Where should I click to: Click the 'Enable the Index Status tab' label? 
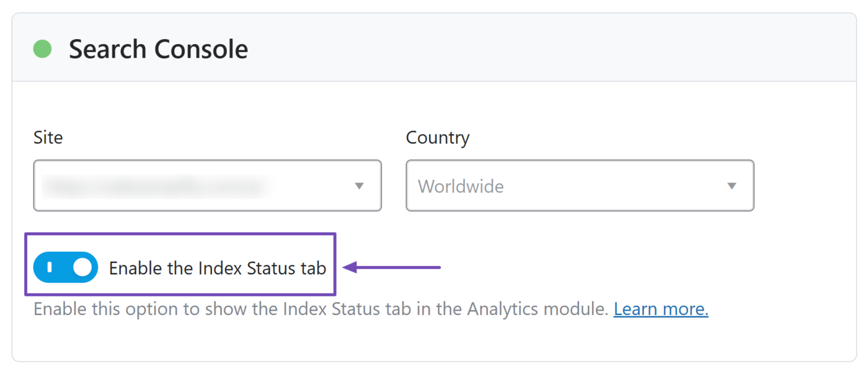(x=217, y=268)
